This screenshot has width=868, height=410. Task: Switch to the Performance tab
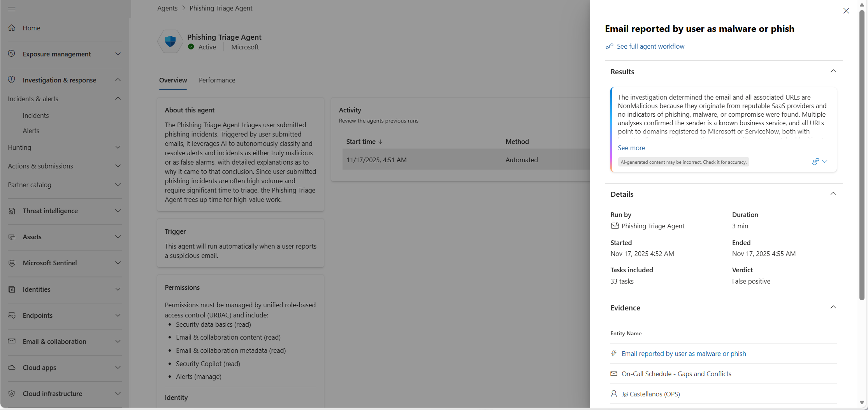217,80
